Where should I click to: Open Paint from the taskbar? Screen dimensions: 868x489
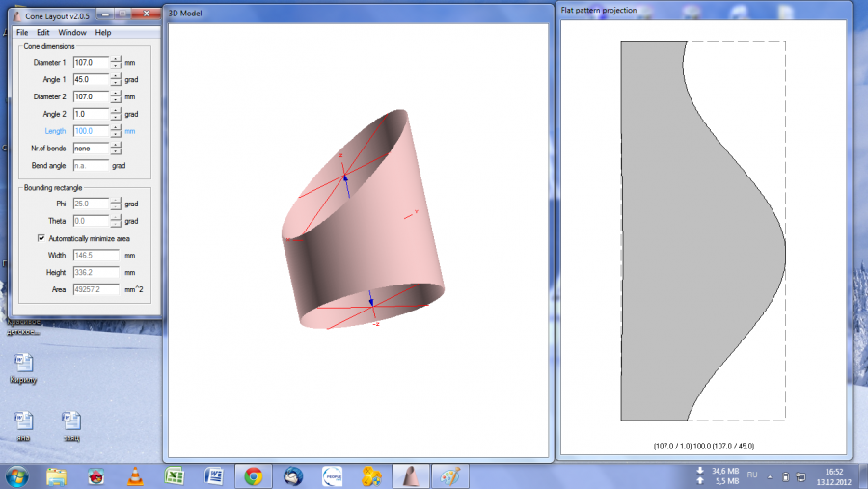point(450,475)
